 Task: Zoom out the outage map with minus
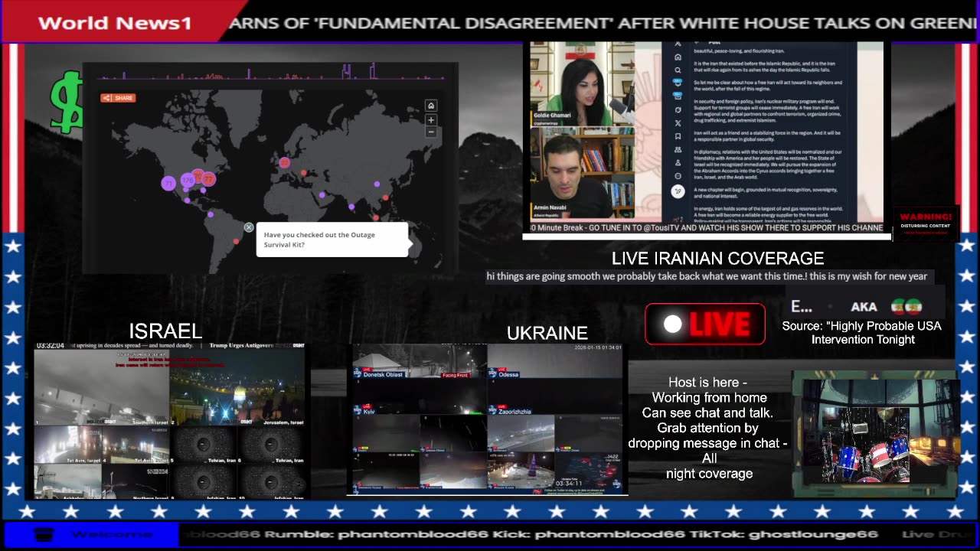(x=431, y=132)
